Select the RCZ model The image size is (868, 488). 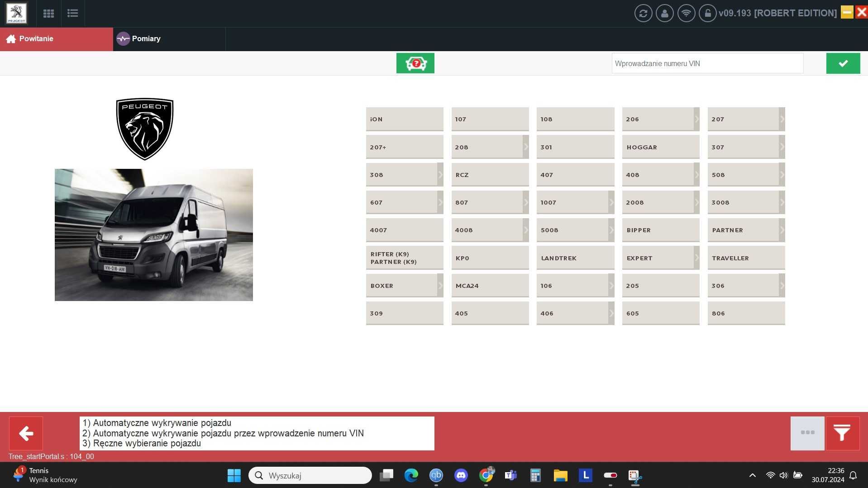pos(490,174)
